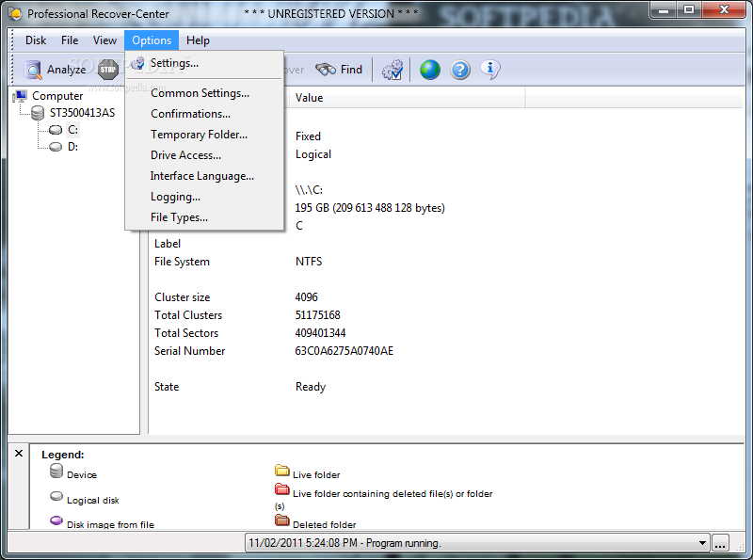The width and height of the screenshot is (753, 560).
Task: Click the Total Sectors value 409401344
Action: [x=320, y=333]
